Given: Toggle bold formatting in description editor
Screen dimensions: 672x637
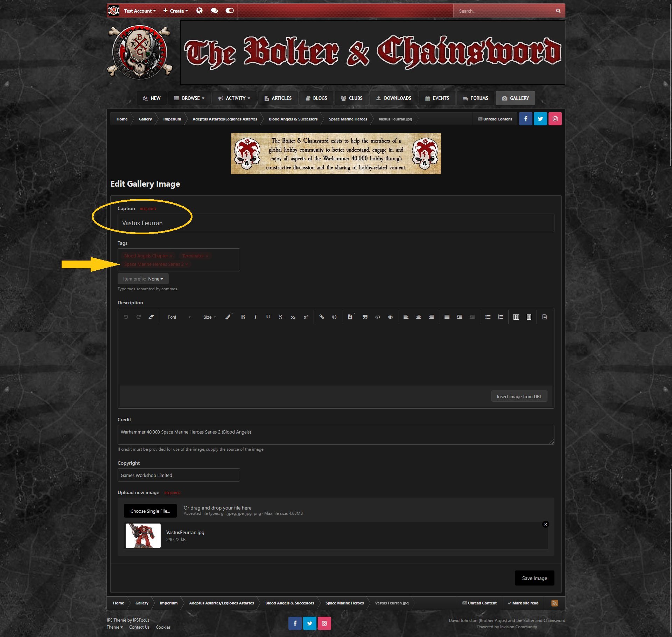Looking at the screenshot, I should click(243, 317).
